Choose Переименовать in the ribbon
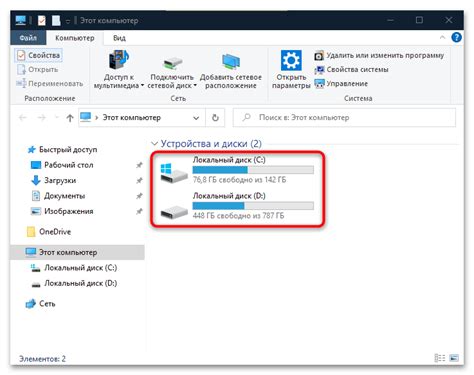474x375 pixels. click(50, 83)
